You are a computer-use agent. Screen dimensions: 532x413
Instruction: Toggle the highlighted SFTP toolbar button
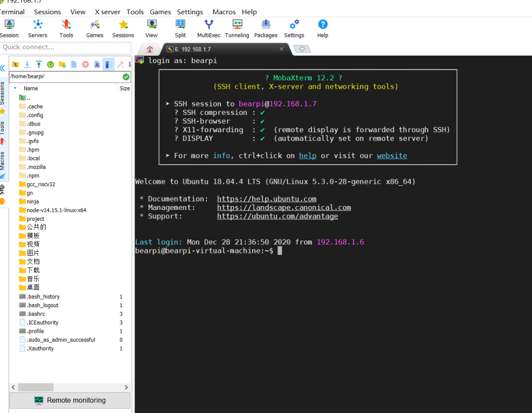(x=108, y=65)
